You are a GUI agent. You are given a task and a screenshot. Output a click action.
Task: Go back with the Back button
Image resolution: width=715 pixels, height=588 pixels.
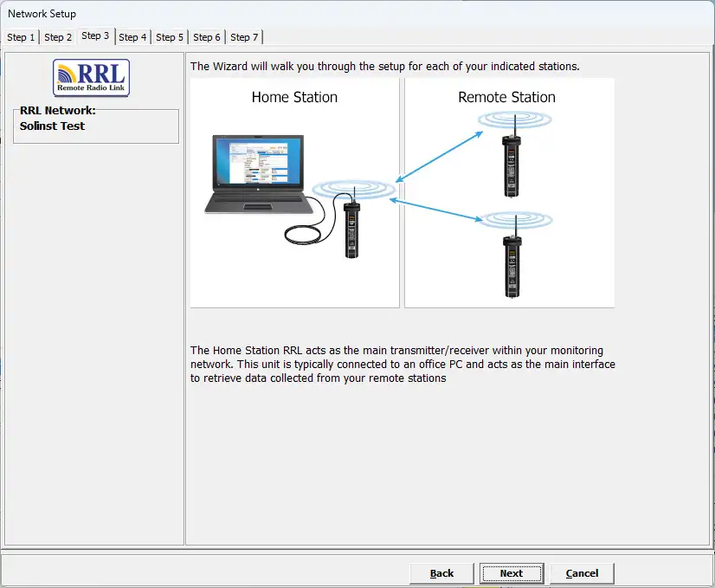pyautogui.click(x=441, y=573)
